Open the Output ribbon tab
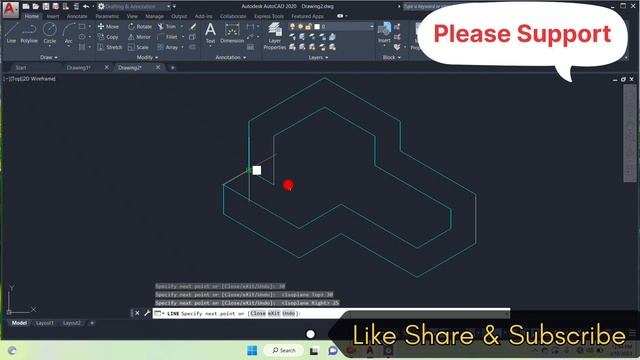 pos(179,16)
